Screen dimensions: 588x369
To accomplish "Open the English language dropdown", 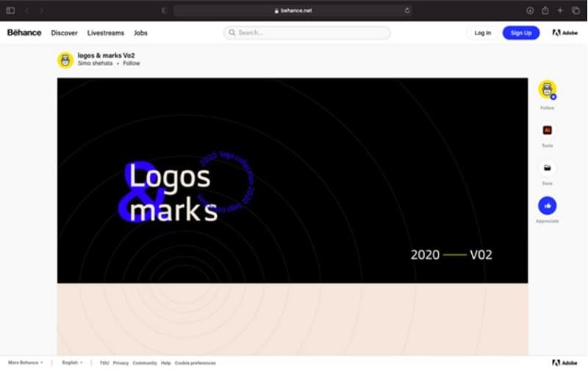I will [x=72, y=362].
